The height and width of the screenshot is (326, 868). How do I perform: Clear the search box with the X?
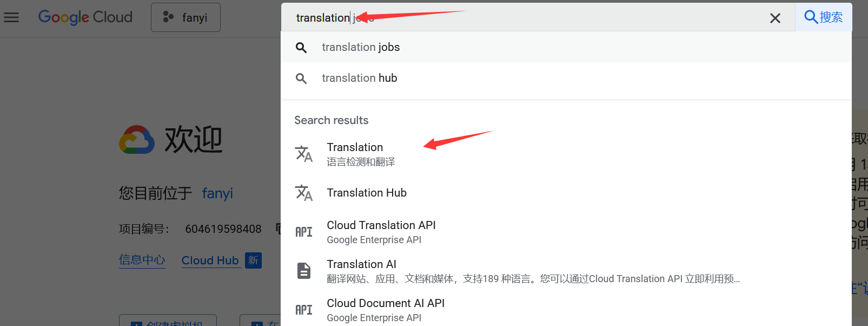pos(775,18)
